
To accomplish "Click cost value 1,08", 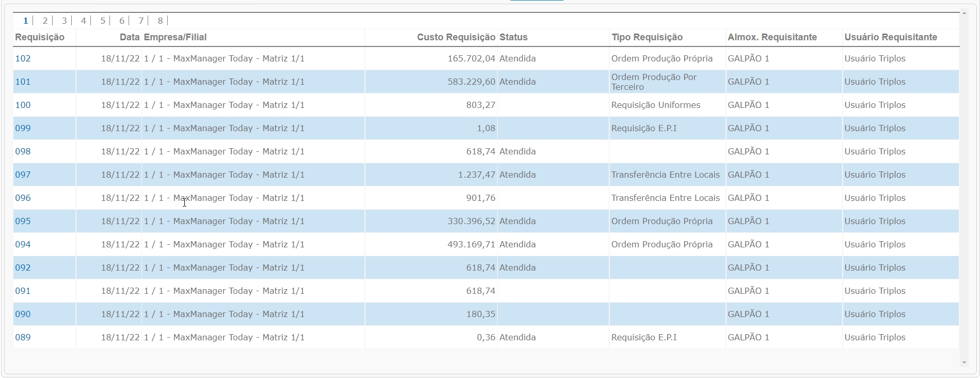I will pos(486,128).
